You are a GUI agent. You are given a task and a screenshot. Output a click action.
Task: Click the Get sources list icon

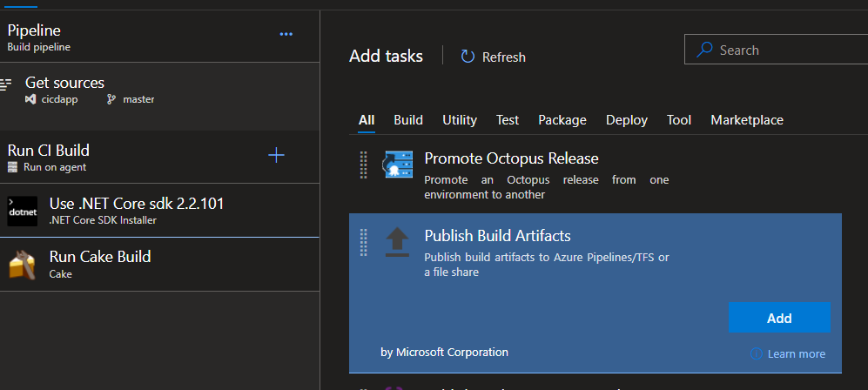pyautogui.click(x=7, y=84)
